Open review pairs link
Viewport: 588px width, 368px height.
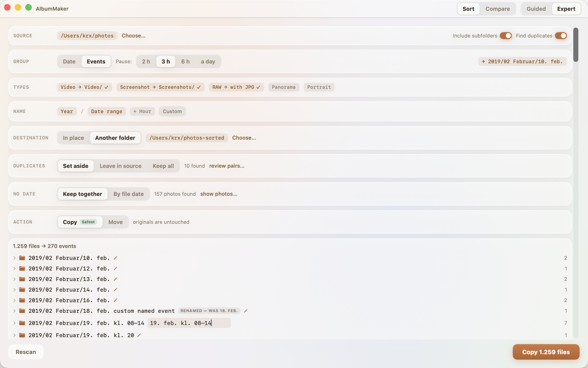(x=227, y=166)
